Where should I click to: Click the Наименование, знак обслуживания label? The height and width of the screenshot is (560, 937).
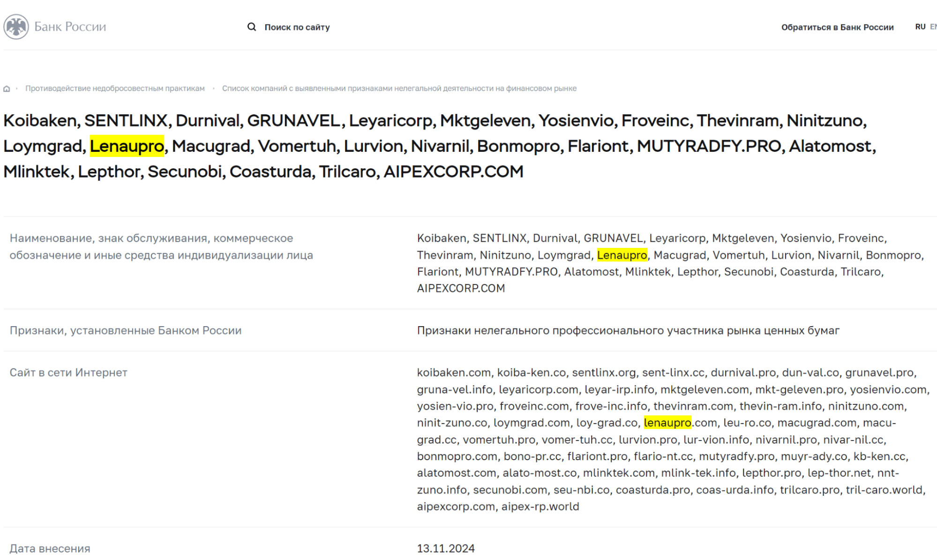click(161, 246)
